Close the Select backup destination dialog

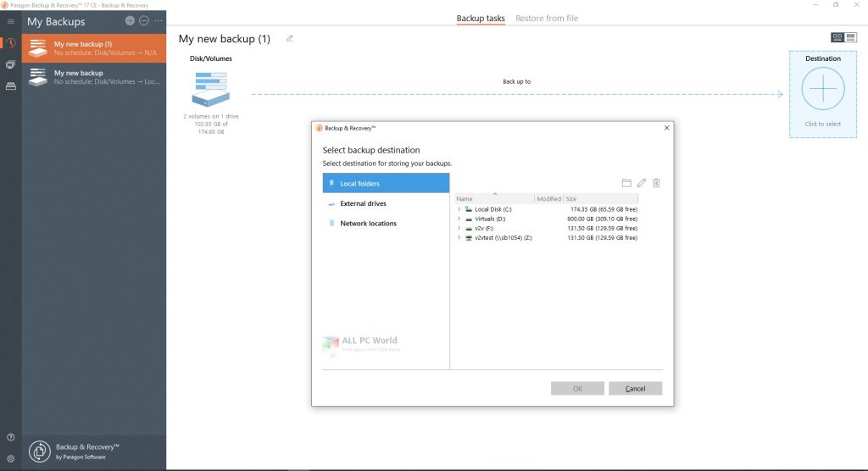click(666, 128)
